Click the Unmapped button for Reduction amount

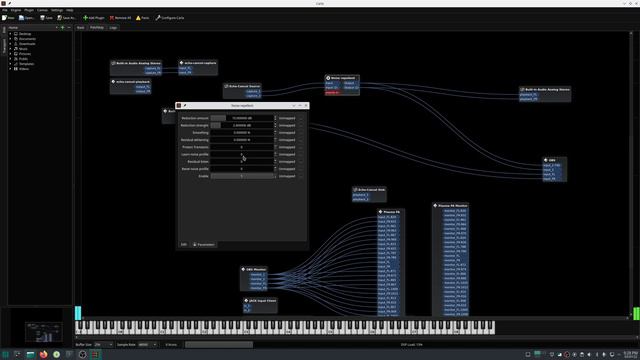click(x=287, y=118)
